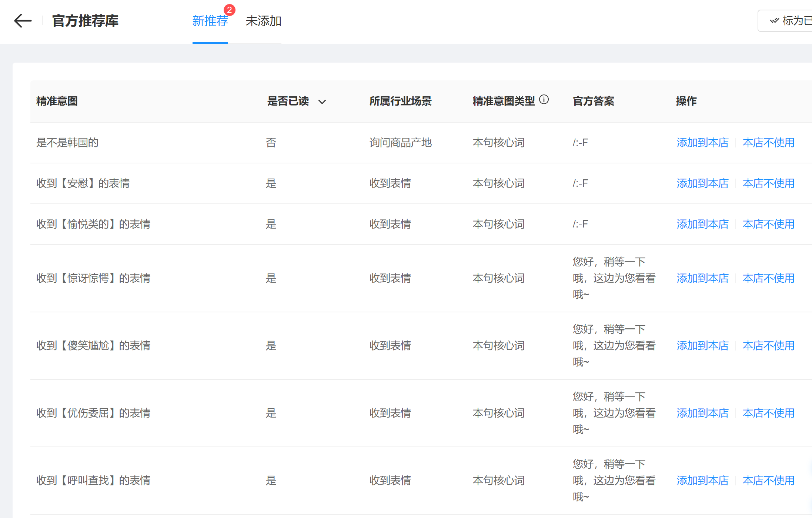812x518 pixels.
Task: Select the 收到【惊讶惊愕】的表情 intent text
Action: [93, 278]
